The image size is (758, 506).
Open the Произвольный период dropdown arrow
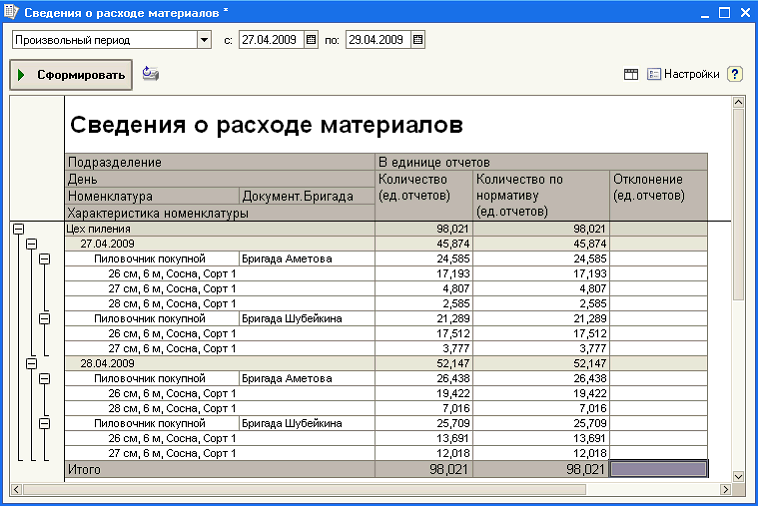[204, 40]
